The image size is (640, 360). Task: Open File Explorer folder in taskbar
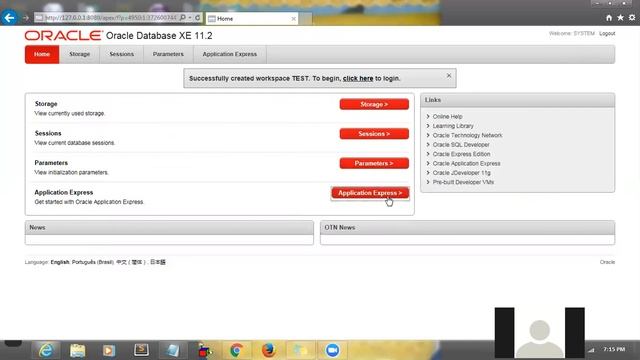(x=77, y=350)
